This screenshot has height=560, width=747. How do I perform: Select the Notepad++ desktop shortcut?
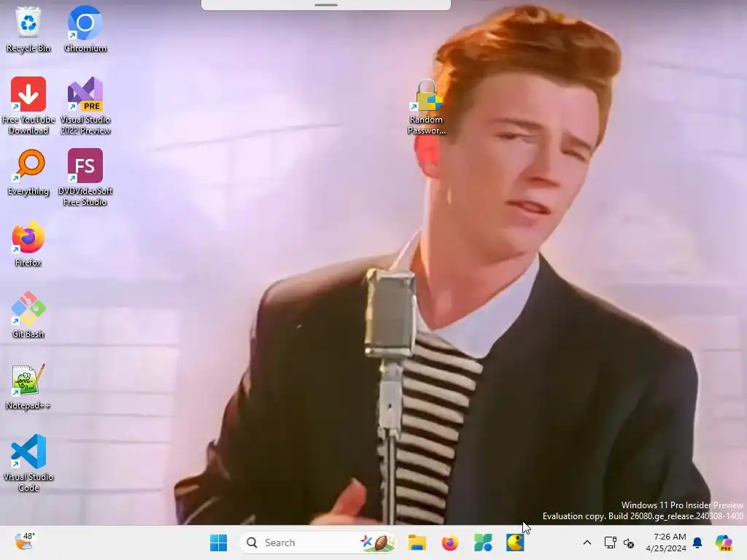pyautogui.click(x=28, y=386)
